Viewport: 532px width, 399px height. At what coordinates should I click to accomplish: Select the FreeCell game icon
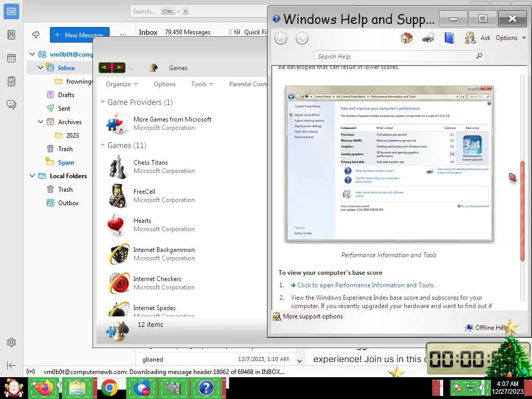pyautogui.click(x=118, y=196)
